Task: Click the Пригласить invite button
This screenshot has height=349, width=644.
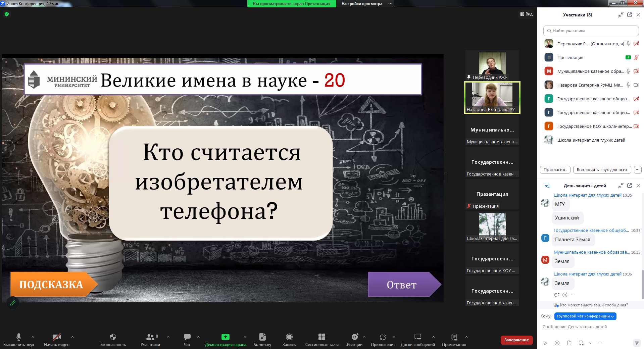Action: (x=555, y=169)
